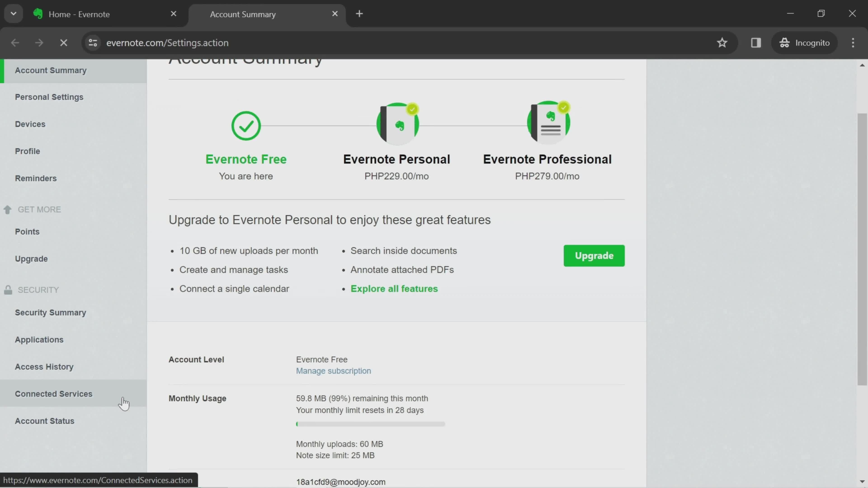Toggle the Reminders settings option
The width and height of the screenshot is (868, 488).
(x=36, y=178)
